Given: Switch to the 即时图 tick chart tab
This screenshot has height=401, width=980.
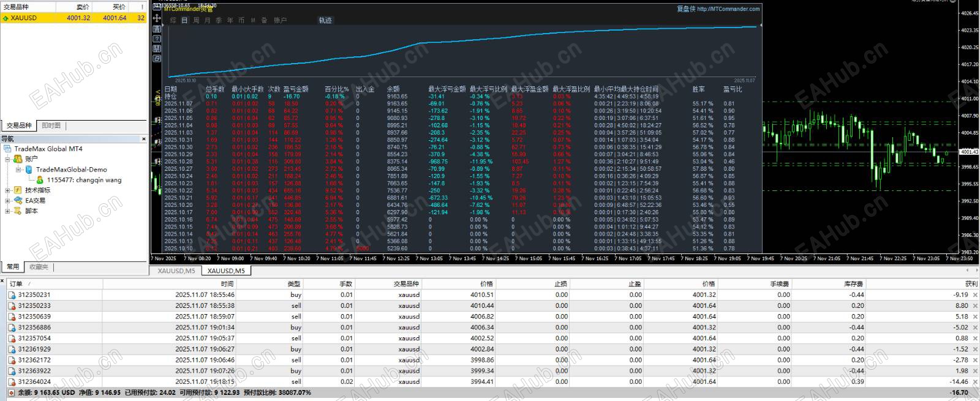Looking at the screenshot, I should [51, 126].
